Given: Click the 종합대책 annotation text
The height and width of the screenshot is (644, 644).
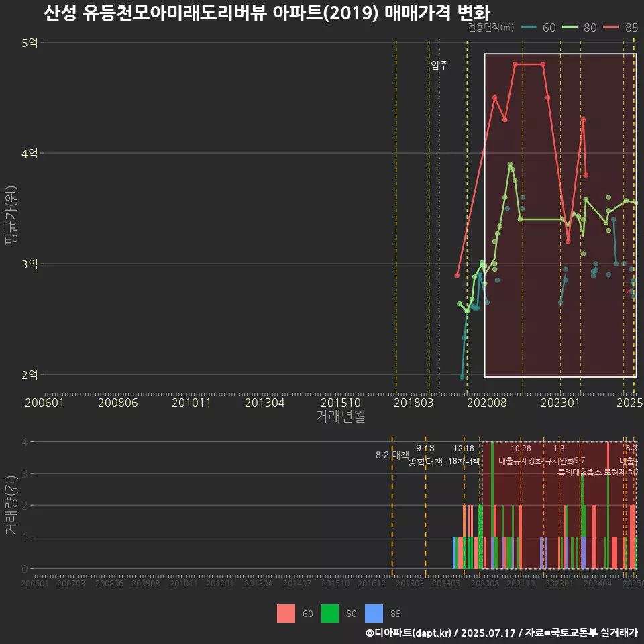Looking at the screenshot, I should [425, 462].
